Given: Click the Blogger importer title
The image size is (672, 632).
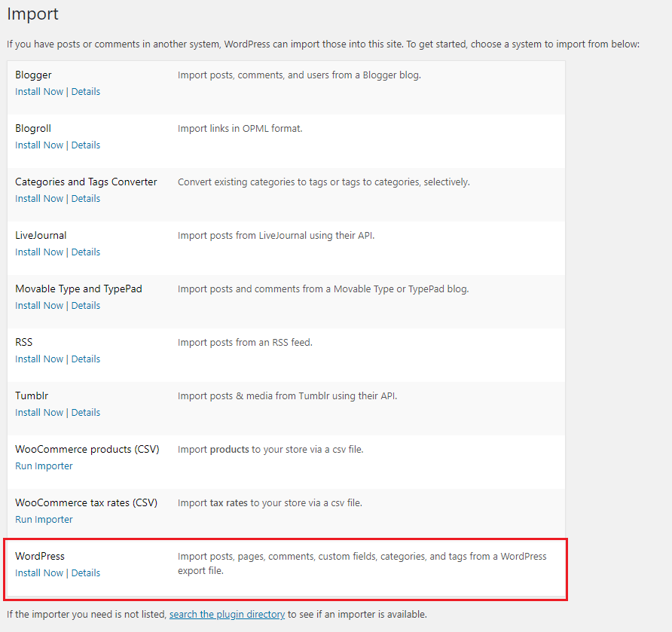Looking at the screenshot, I should pyautogui.click(x=33, y=75).
